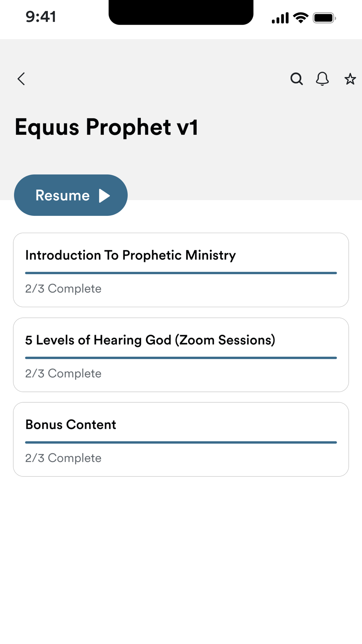The width and height of the screenshot is (362, 644).
Task: Click progress bar under 5 Levels of Hearing God
Action: pyautogui.click(x=181, y=358)
